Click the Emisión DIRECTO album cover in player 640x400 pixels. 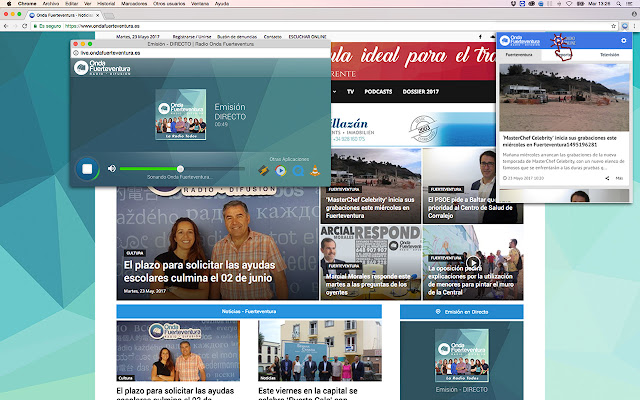tap(180, 114)
